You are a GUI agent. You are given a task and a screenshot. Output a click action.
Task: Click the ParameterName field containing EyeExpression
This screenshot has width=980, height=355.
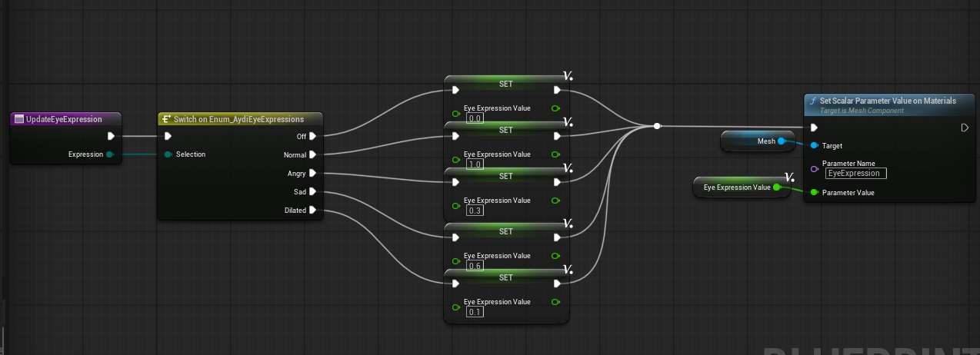pyautogui.click(x=855, y=174)
